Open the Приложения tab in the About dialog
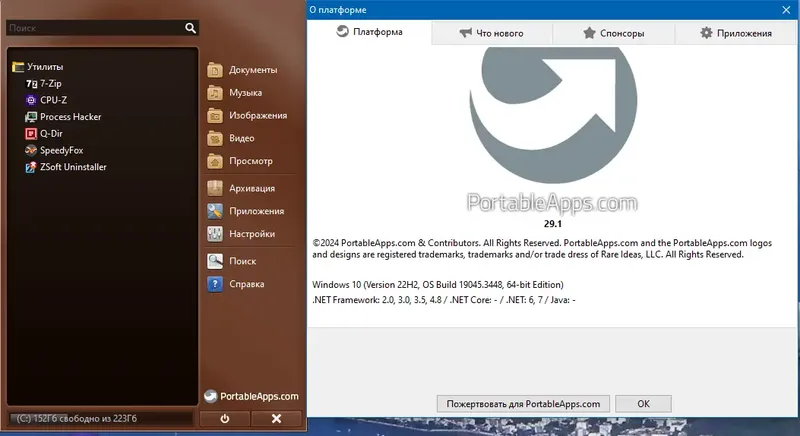 click(x=736, y=33)
